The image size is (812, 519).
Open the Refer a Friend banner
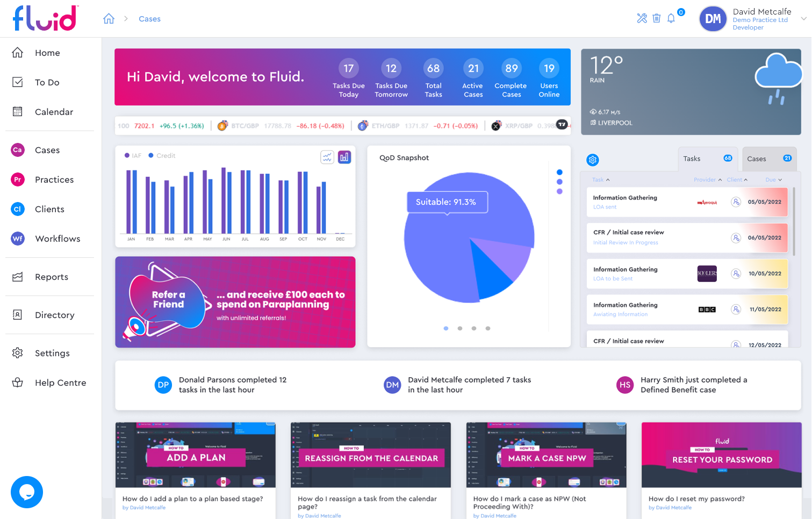coord(235,302)
